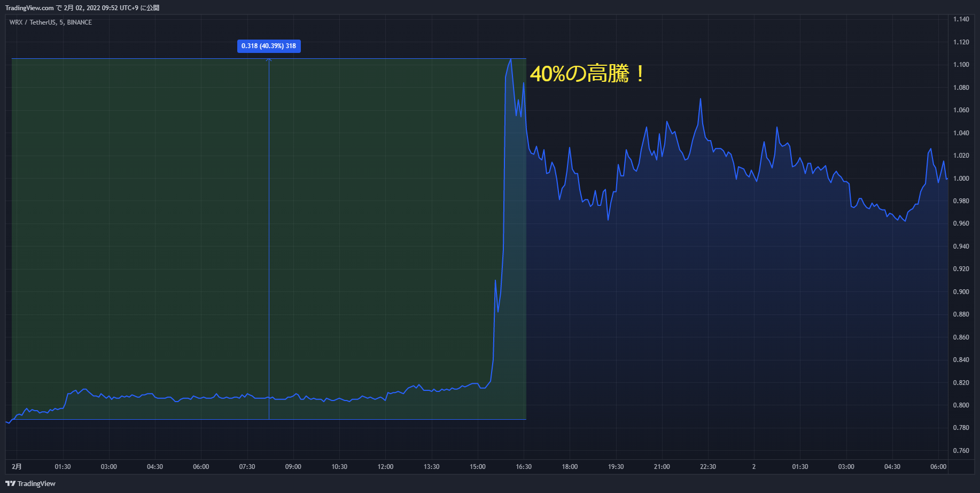This screenshot has width=980, height=493.
Task: Click the 0.780 price axis label
Action: point(961,428)
